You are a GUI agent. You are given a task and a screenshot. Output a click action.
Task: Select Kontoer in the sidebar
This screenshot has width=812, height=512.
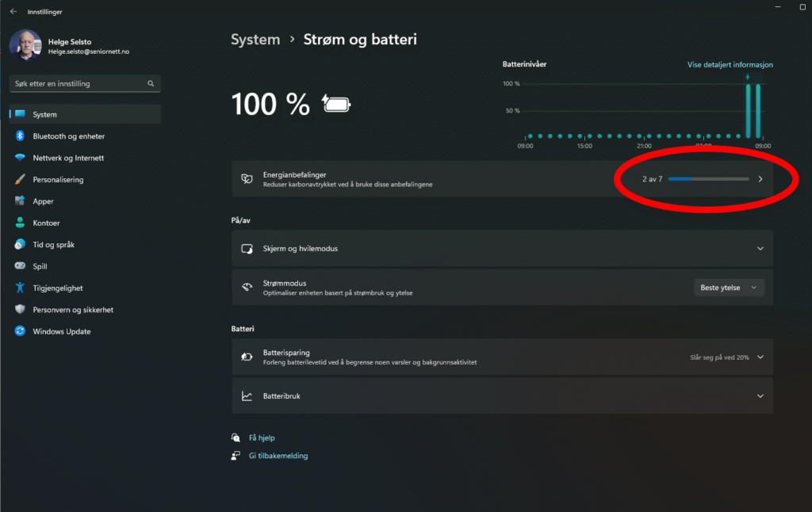[x=46, y=224]
